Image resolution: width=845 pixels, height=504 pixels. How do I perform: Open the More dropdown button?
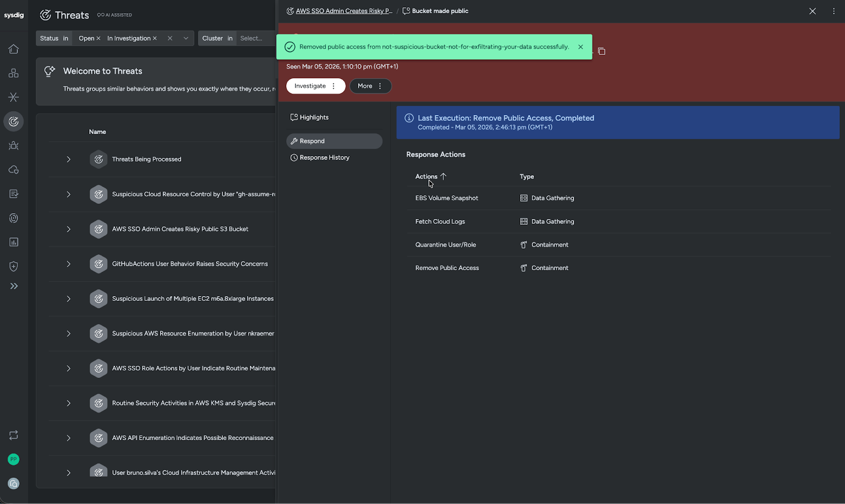[x=370, y=86]
